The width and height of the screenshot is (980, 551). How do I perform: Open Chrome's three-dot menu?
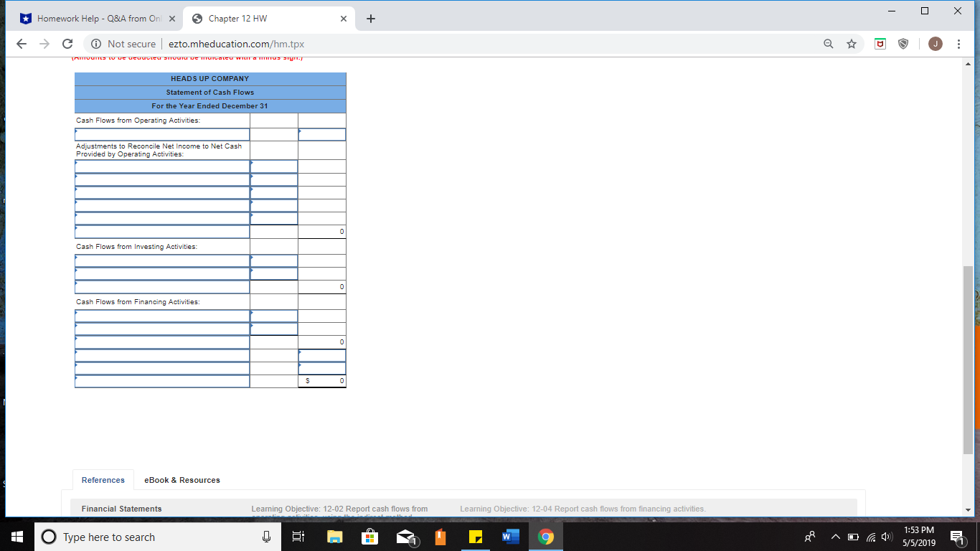point(959,44)
